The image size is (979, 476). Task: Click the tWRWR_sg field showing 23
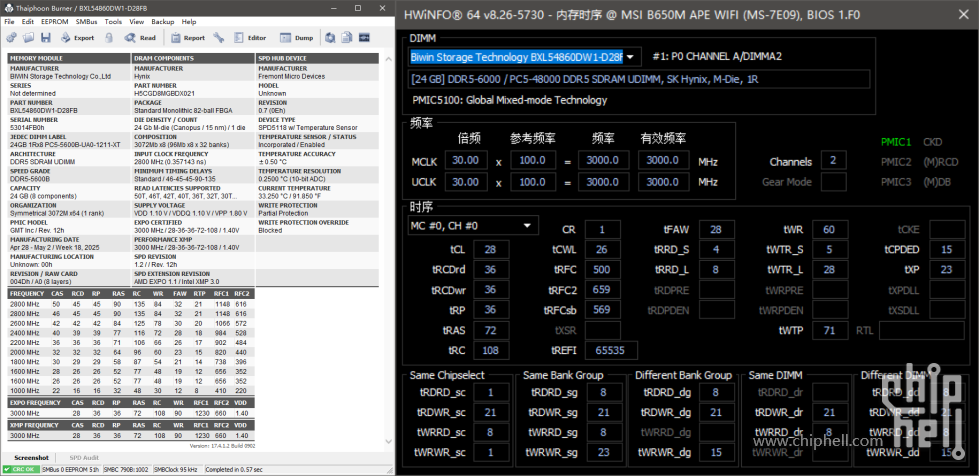(x=604, y=453)
